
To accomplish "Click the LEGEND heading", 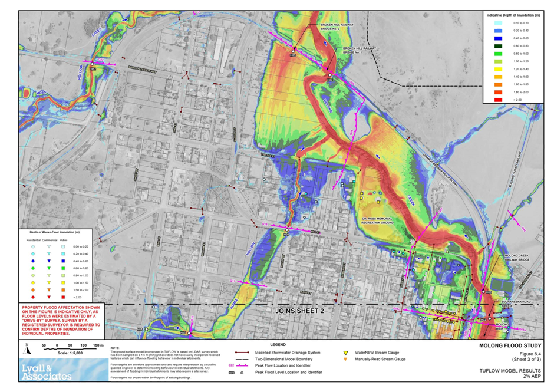I will [278, 345].
